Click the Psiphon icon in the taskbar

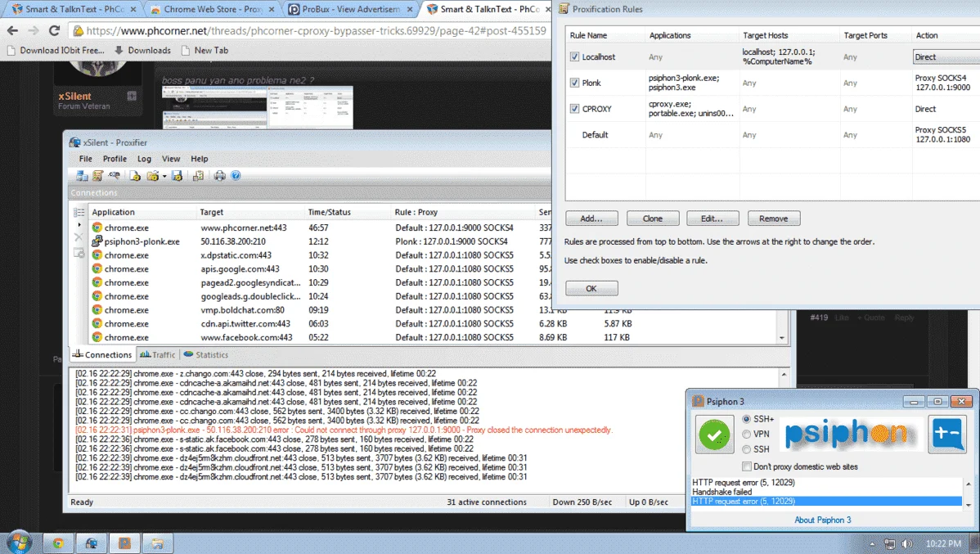[x=124, y=543]
